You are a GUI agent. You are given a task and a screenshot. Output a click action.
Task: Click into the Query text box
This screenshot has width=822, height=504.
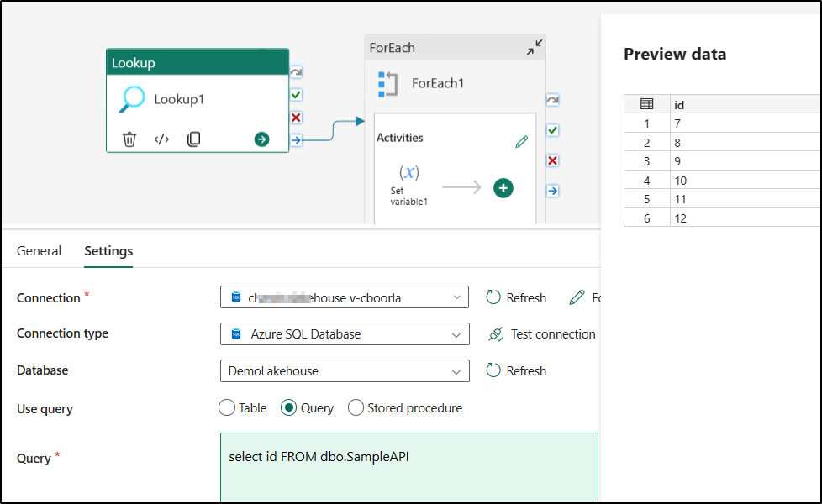click(x=409, y=467)
